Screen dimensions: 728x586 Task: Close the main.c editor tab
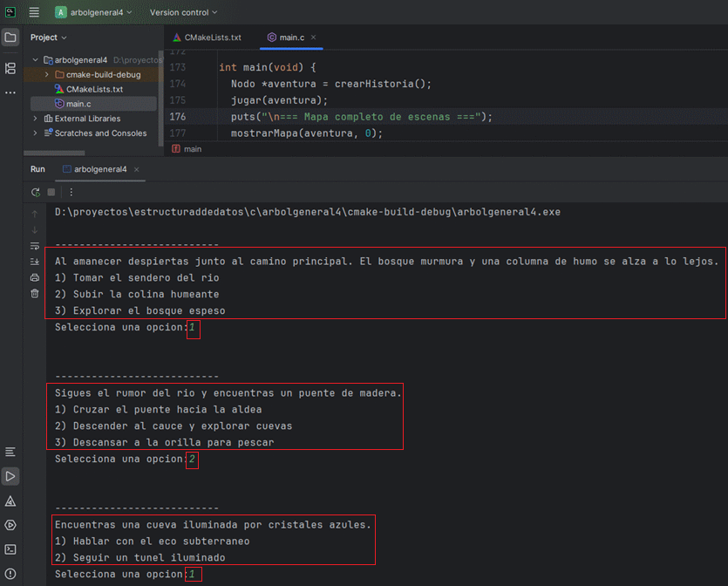314,37
